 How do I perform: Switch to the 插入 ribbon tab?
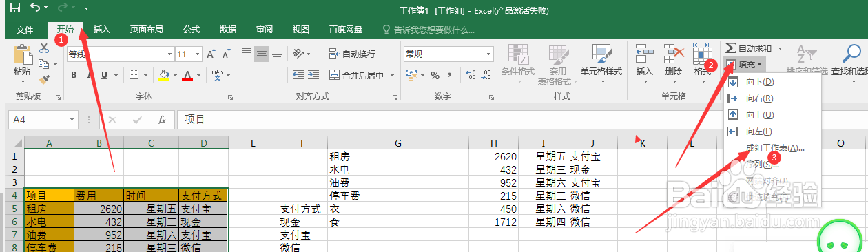click(102, 30)
